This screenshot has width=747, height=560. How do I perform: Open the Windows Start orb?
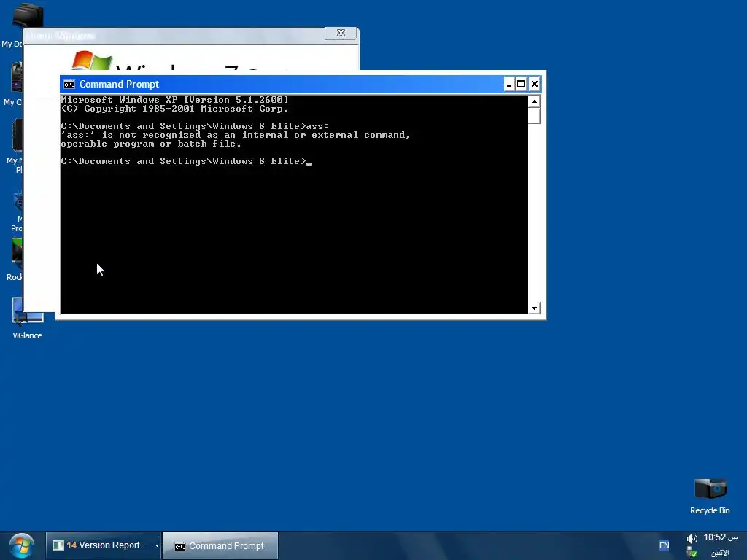[21, 545]
